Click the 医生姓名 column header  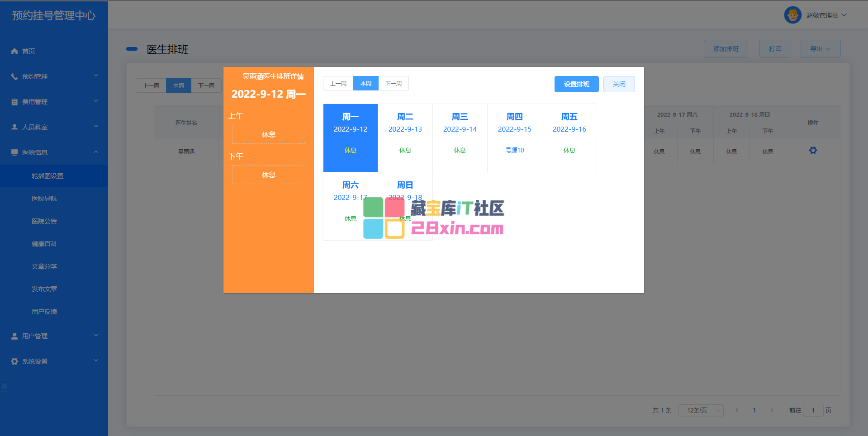(186, 123)
